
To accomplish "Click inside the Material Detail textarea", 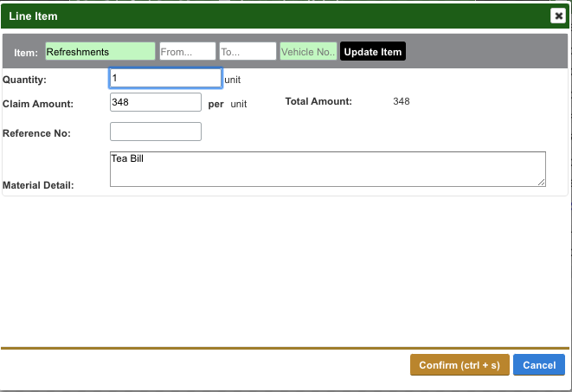I will click(x=327, y=169).
